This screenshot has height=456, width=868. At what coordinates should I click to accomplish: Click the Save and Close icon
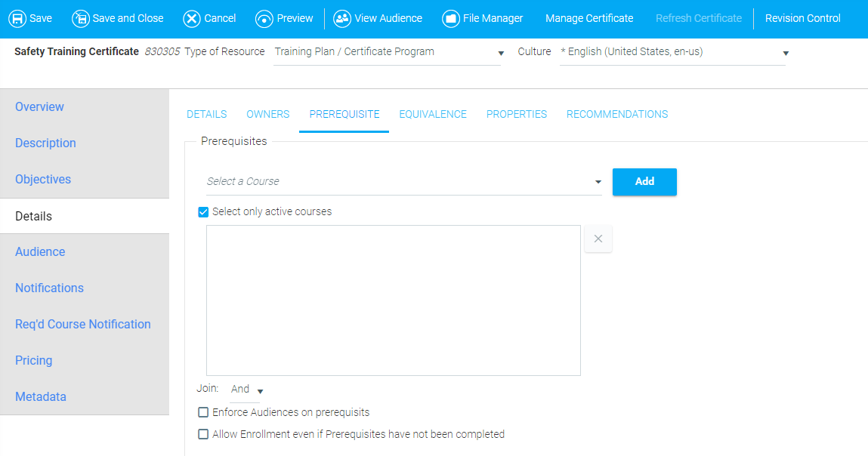coord(81,18)
